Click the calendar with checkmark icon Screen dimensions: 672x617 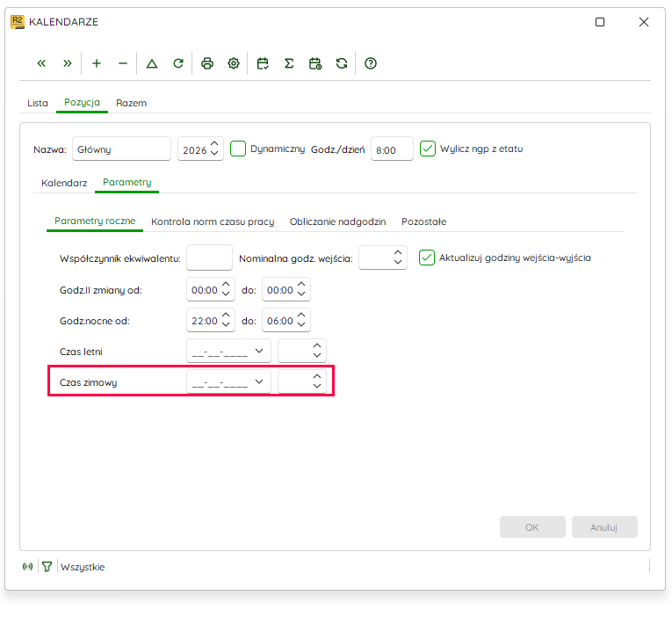tap(263, 63)
